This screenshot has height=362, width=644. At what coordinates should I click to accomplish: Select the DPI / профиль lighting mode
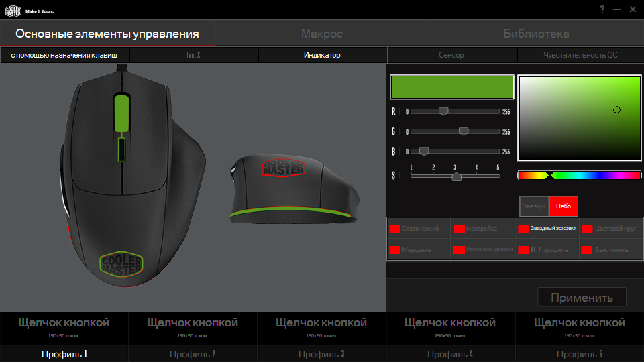tap(547, 249)
